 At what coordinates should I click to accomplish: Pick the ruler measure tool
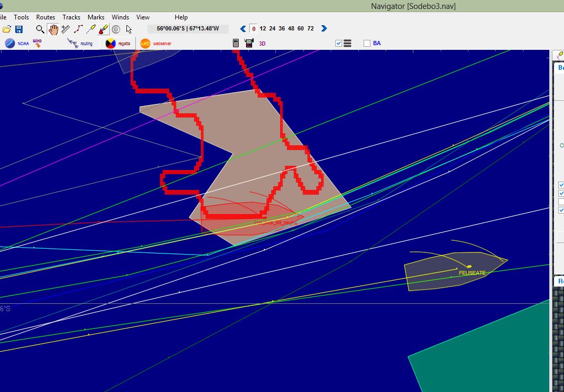[66, 29]
